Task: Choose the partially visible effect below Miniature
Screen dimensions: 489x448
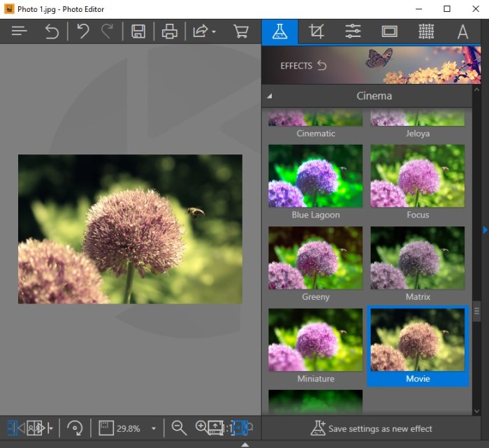Action: [x=315, y=402]
